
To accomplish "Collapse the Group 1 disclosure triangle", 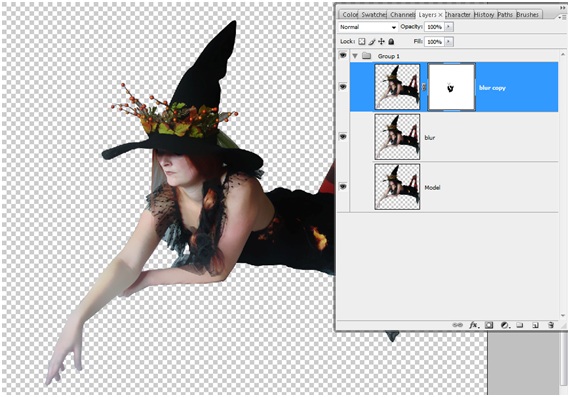I will [x=355, y=56].
